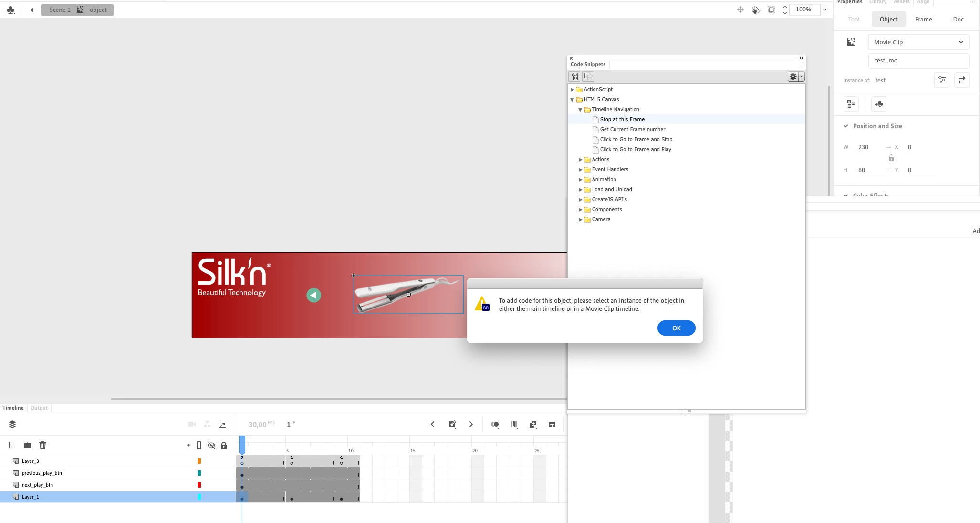Switch to Output tab
This screenshot has height=523, width=980.
tap(39, 408)
